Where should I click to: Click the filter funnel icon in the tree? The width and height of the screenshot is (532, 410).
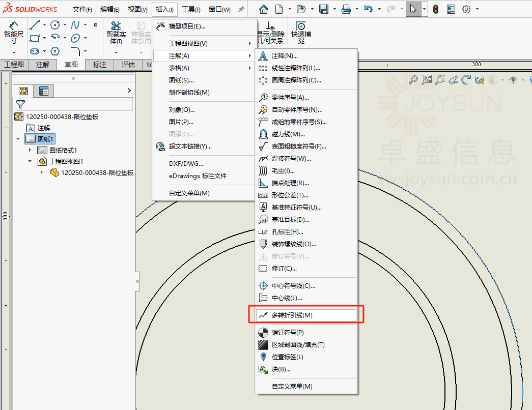(x=20, y=104)
